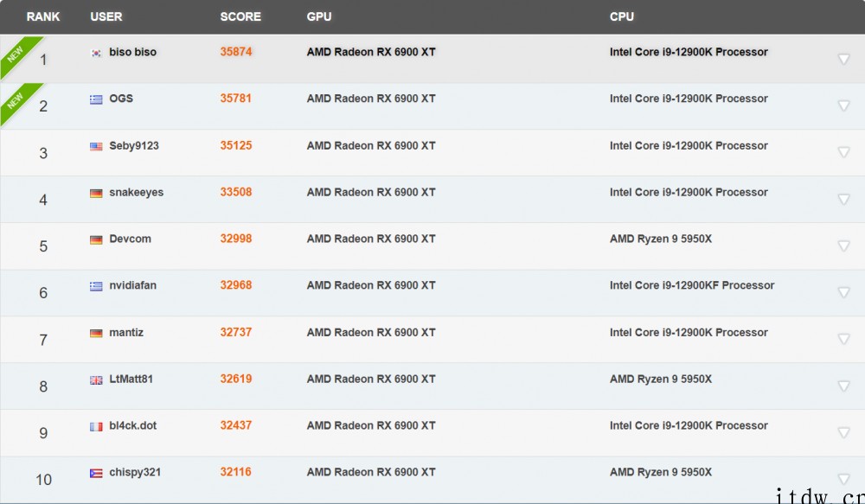Select the USER column header
The width and height of the screenshot is (865, 504).
106,16
